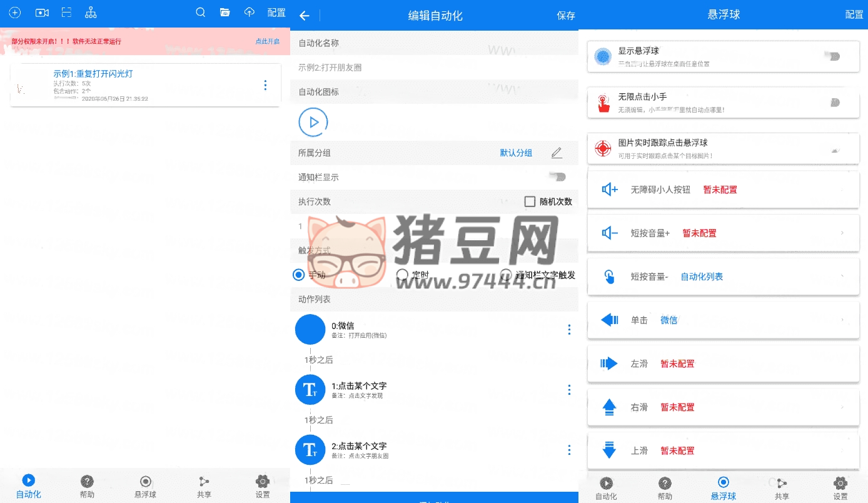Click the screen record camera icon

[x=42, y=13]
